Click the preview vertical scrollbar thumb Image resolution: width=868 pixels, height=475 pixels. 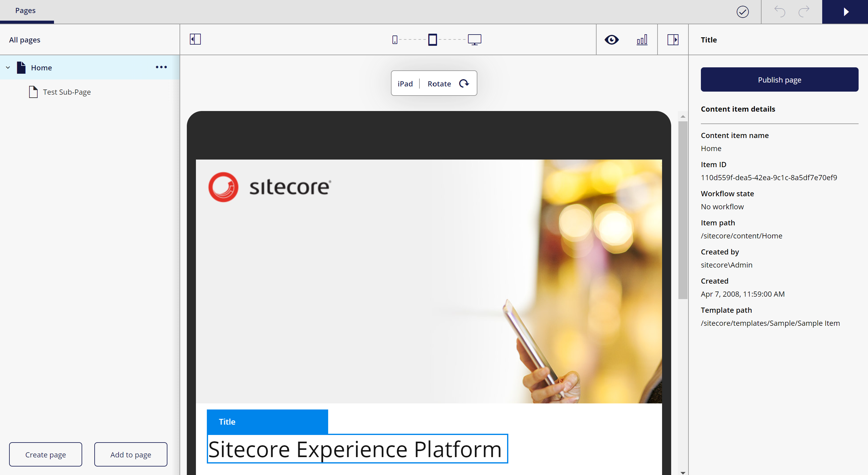tap(683, 210)
